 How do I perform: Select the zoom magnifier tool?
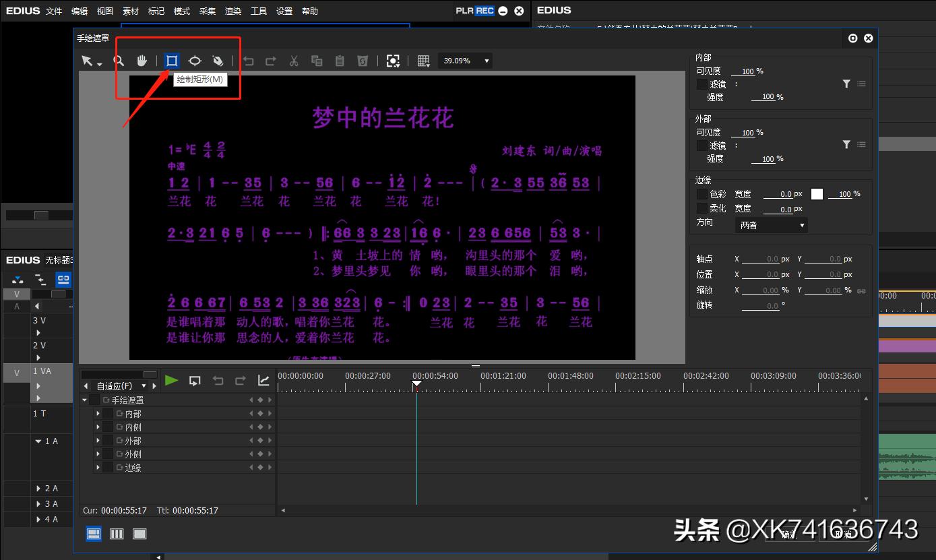(x=119, y=61)
